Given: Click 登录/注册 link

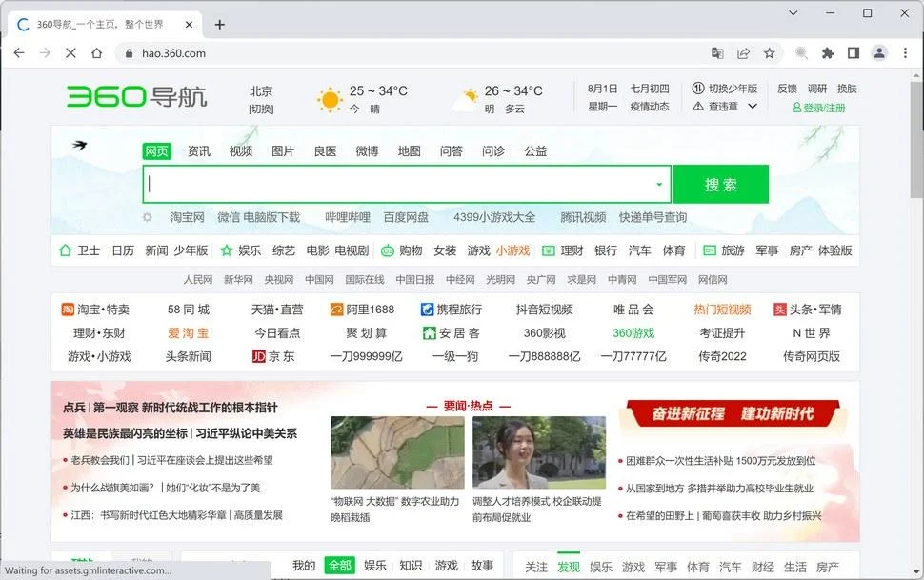Looking at the screenshot, I should point(819,108).
